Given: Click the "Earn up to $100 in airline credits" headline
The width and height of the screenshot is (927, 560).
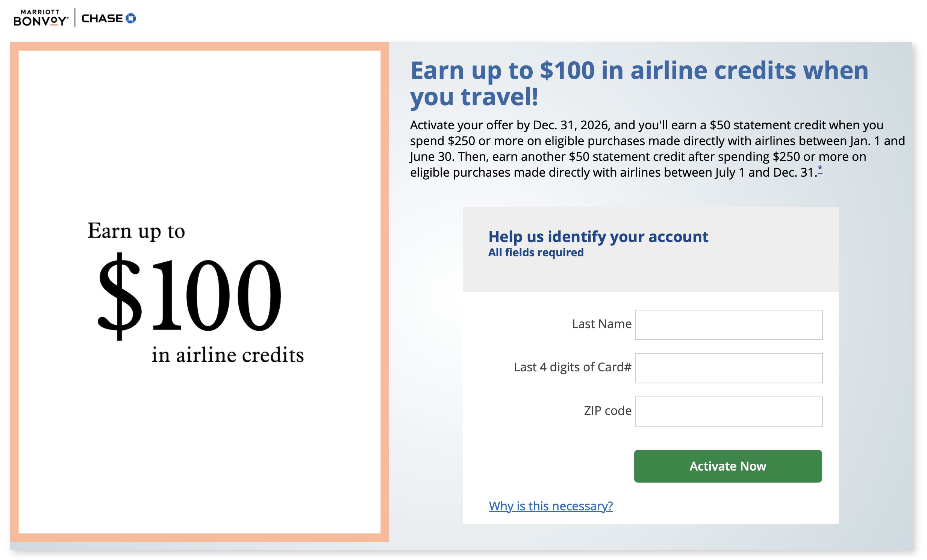Looking at the screenshot, I should [639, 83].
